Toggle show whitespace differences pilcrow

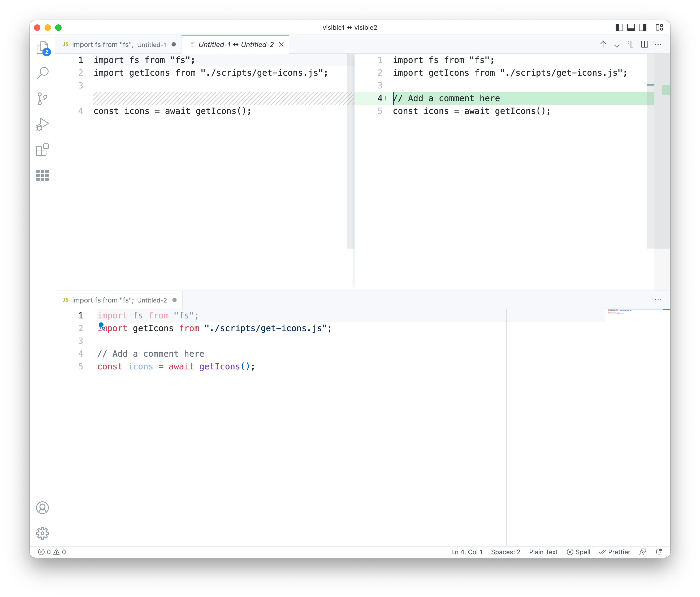(x=630, y=44)
